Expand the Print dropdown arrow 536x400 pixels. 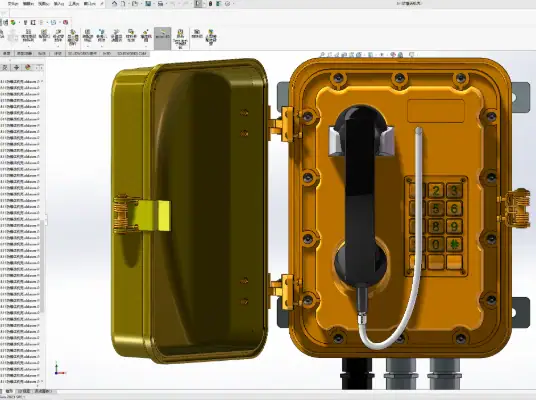[x=166, y=4]
